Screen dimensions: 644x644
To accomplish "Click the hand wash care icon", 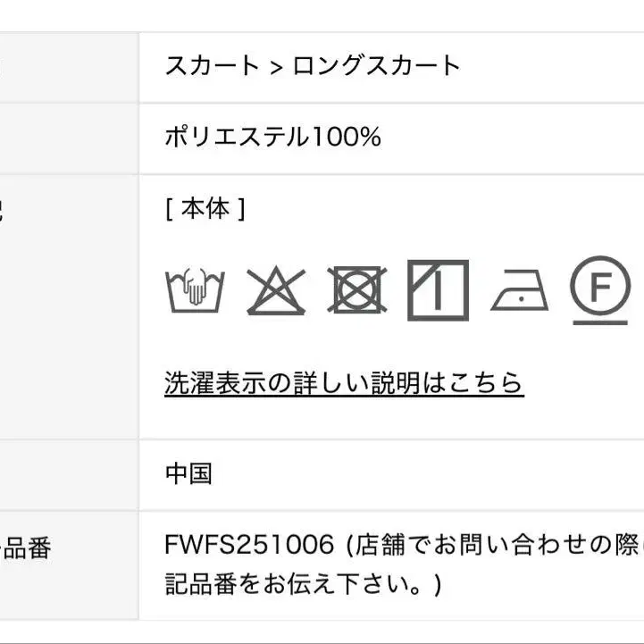I will click(x=195, y=290).
